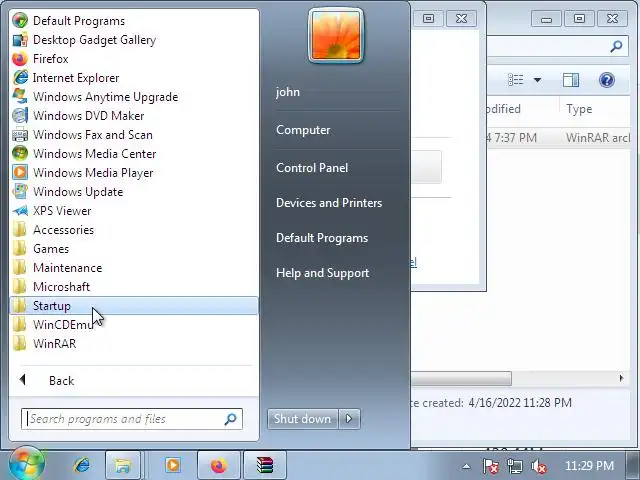Launch XPS Viewer

pos(62,211)
